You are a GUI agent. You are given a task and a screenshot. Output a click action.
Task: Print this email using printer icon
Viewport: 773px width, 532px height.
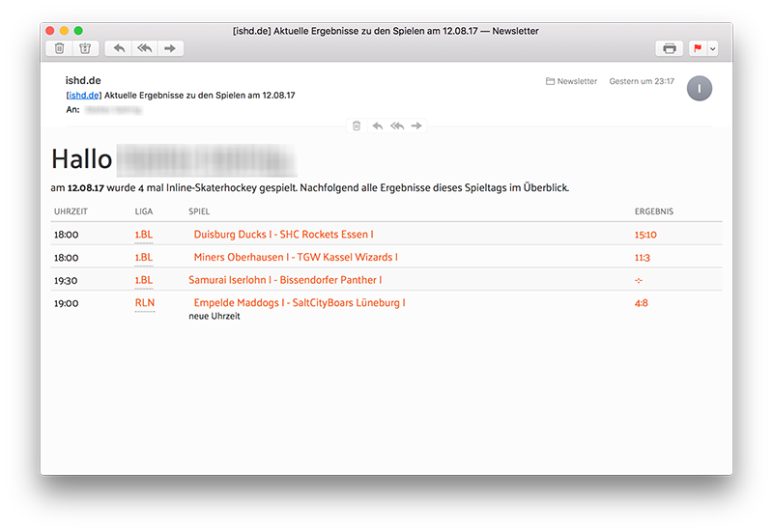tap(669, 48)
